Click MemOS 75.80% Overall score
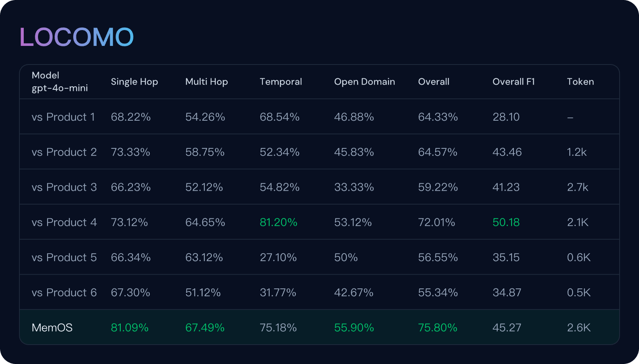This screenshot has width=639, height=364. (437, 328)
